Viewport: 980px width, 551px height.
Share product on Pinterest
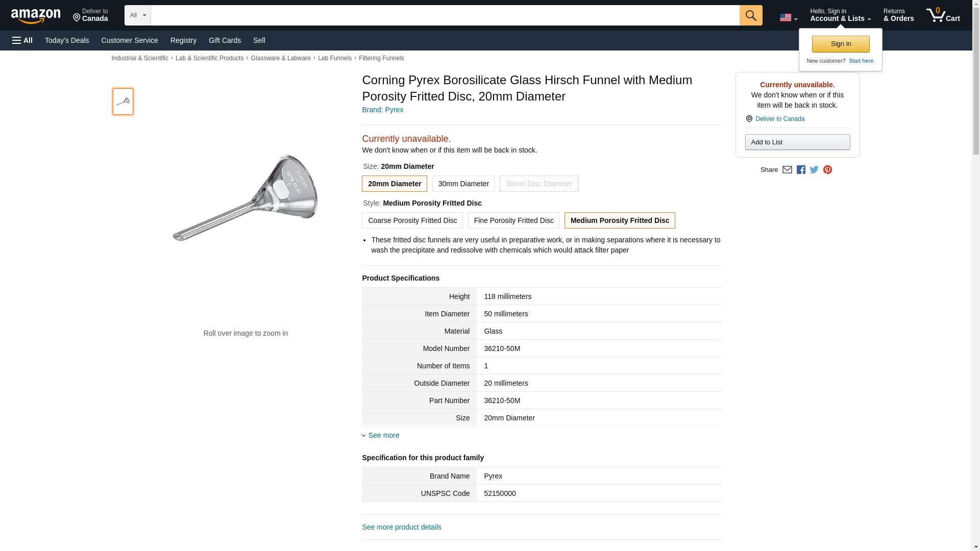click(827, 170)
